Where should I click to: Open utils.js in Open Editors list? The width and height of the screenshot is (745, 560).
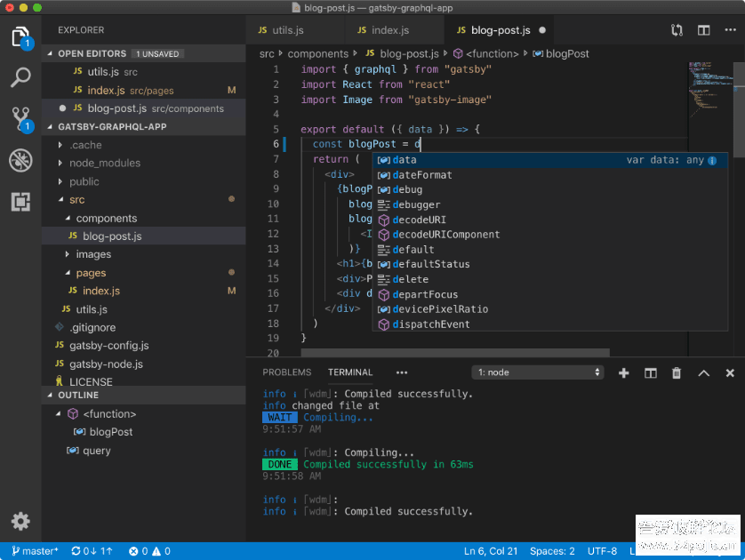pyautogui.click(x=143, y=72)
